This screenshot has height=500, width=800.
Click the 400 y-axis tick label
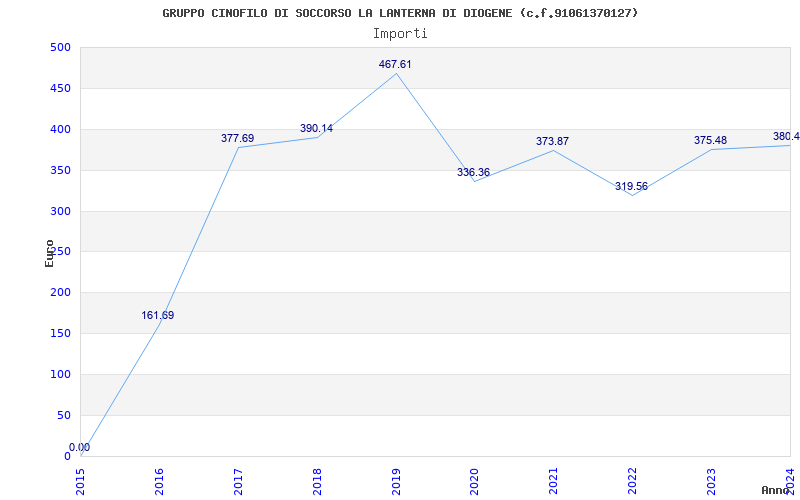pos(60,129)
